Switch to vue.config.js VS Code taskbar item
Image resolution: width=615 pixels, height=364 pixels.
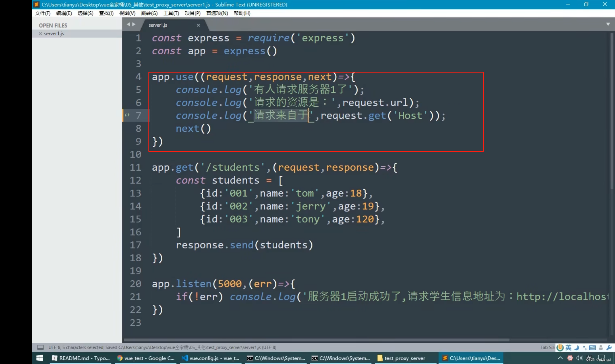pos(211,358)
